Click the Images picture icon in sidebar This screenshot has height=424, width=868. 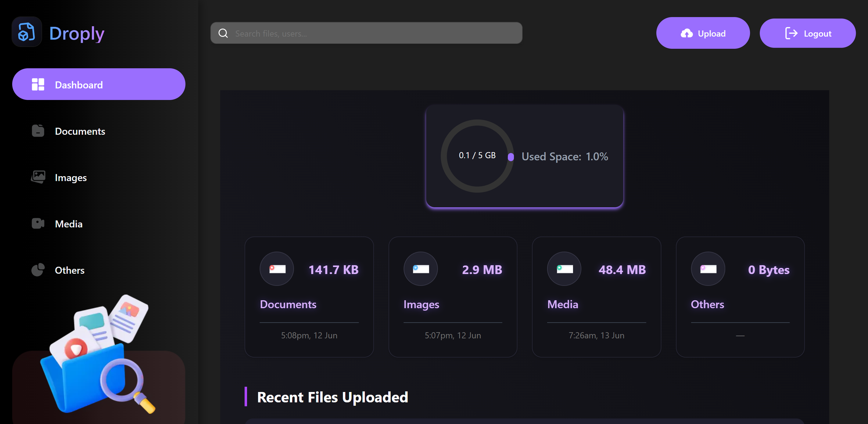[38, 177]
